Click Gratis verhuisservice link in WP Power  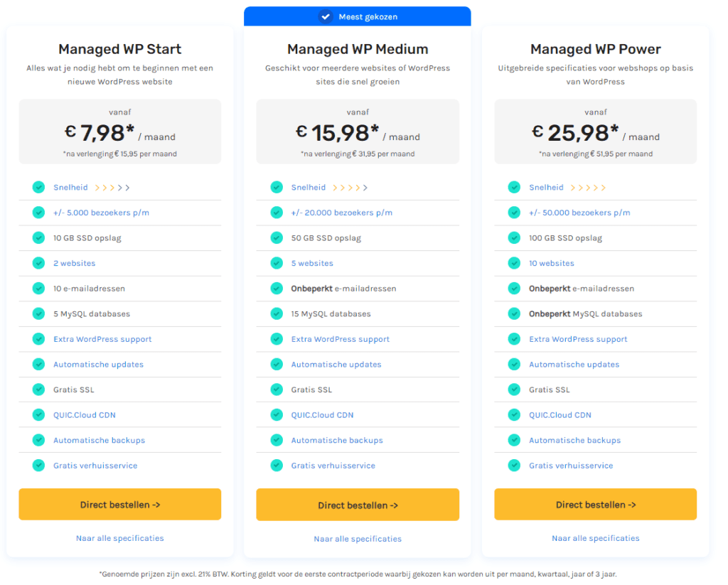click(570, 466)
